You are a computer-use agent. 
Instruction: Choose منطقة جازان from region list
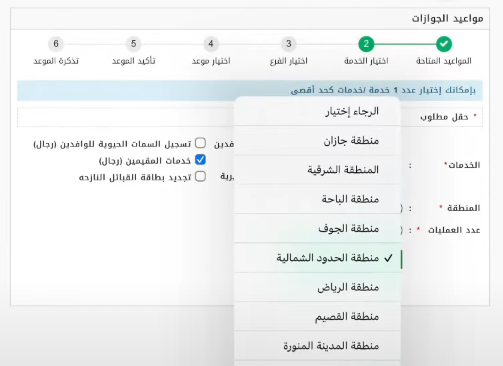tap(317, 141)
